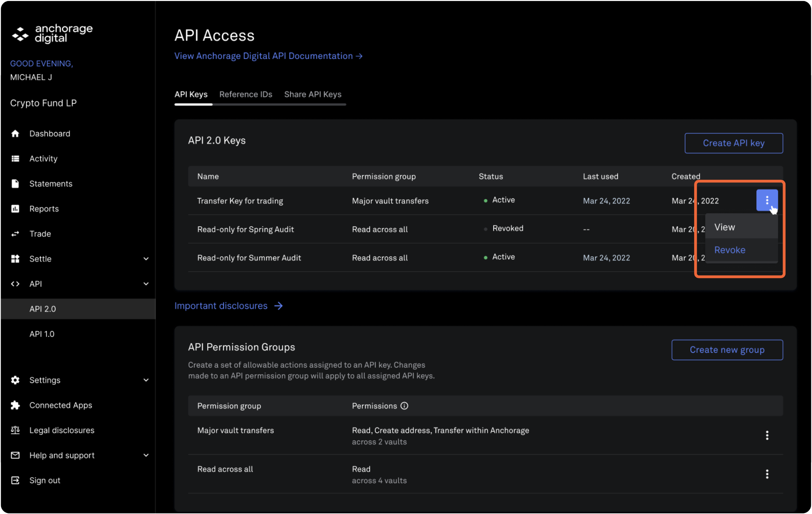Viewport: 812px width, 514px height.
Task: Collapse the API sidebar section
Action: (x=146, y=284)
